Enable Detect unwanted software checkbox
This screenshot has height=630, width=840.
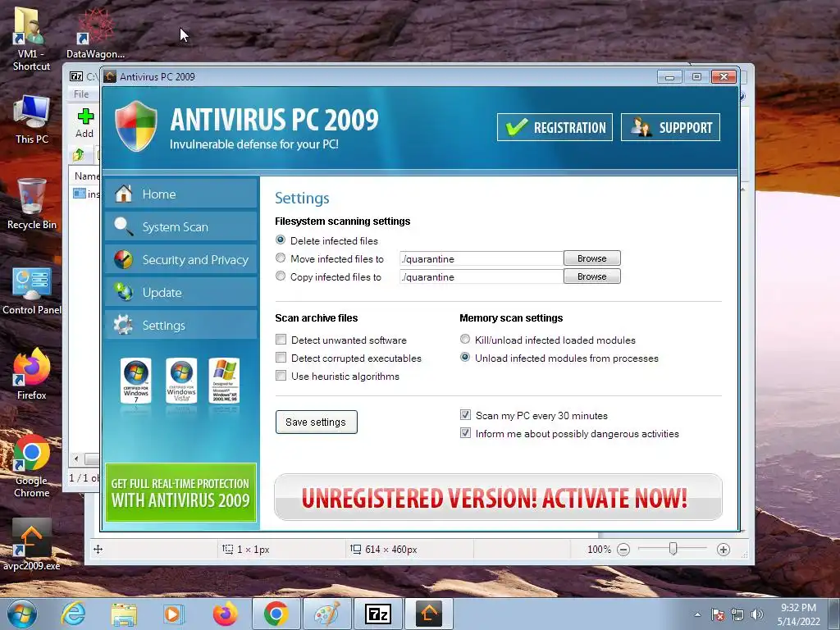(x=281, y=340)
